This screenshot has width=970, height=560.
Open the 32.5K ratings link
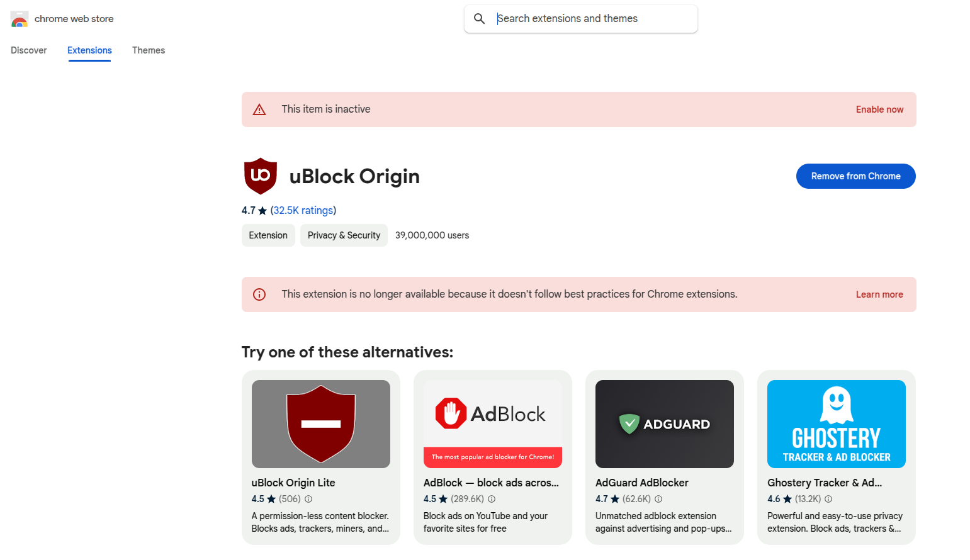[303, 210]
